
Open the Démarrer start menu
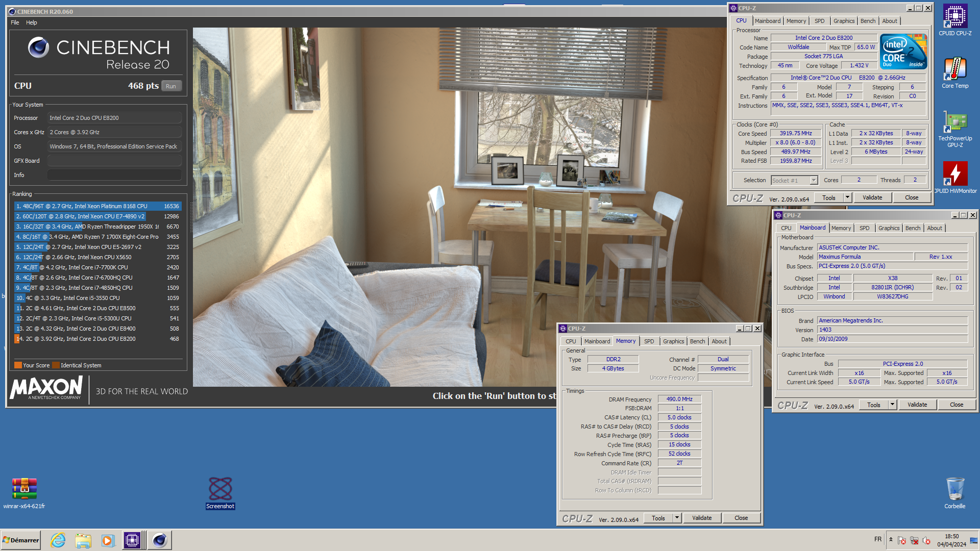(21, 540)
